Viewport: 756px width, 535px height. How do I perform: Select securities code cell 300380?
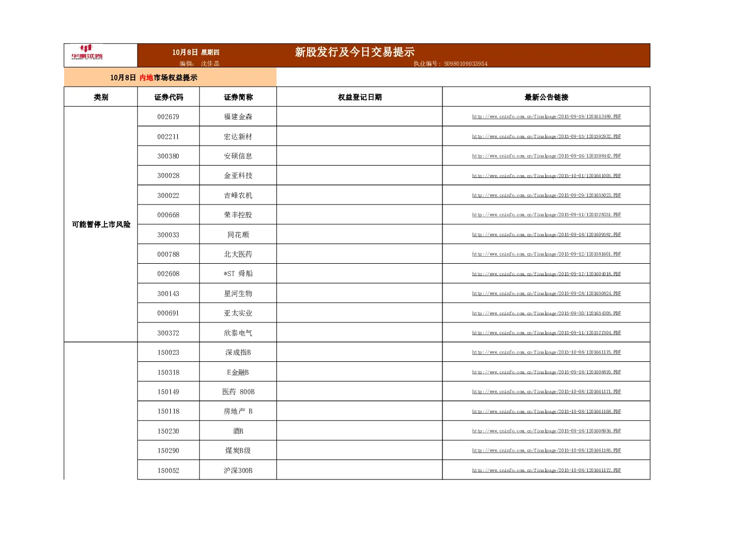tap(169, 156)
